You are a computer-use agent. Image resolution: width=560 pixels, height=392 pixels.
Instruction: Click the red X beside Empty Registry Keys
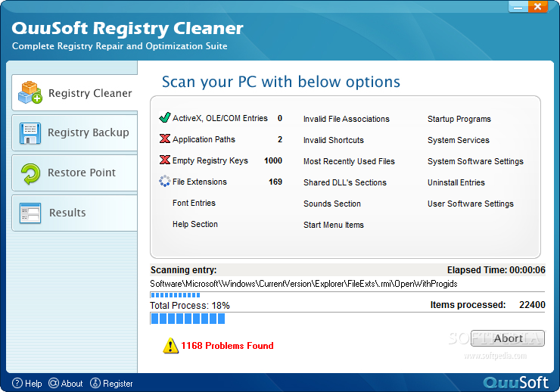pos(165,160)
